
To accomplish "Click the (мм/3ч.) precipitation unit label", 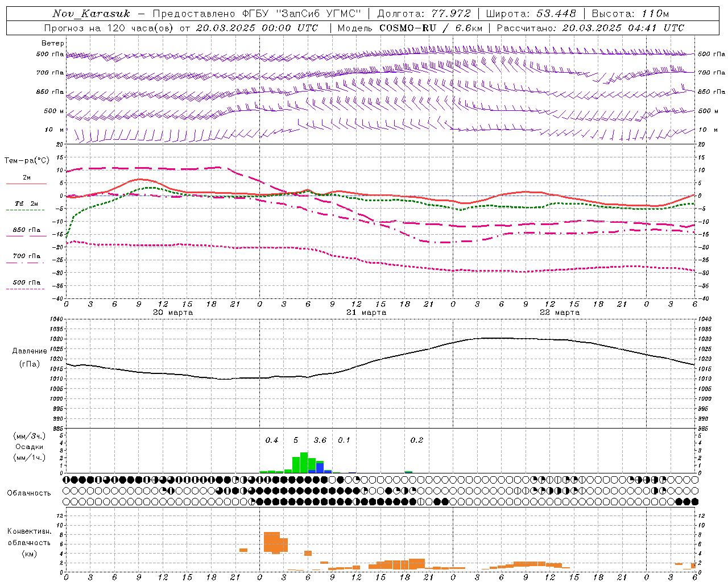I will (30, 436).
